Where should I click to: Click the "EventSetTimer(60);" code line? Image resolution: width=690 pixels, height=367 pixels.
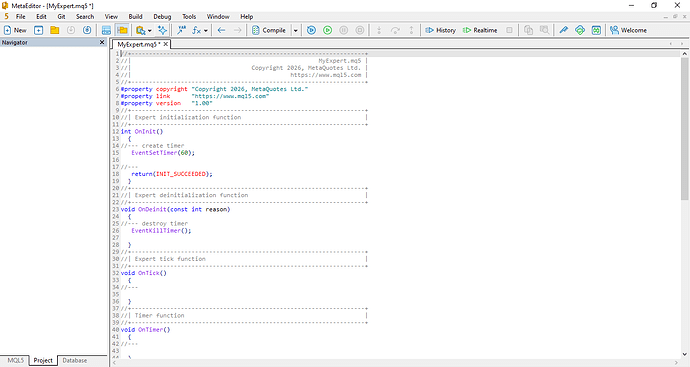point(163,153)
